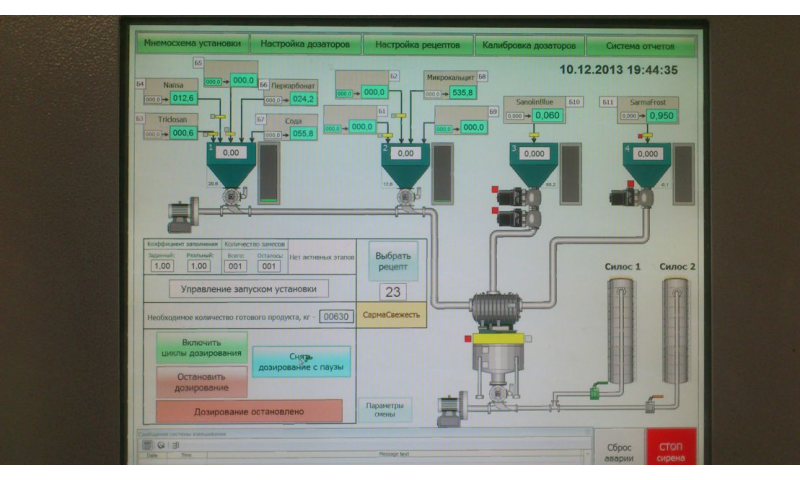
Task: Click the required product quantity field 00630
Action: [x=335, y=317]
